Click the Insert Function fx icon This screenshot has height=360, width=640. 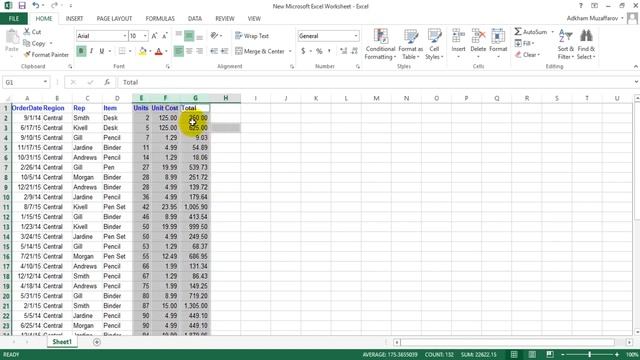(107, 82)
